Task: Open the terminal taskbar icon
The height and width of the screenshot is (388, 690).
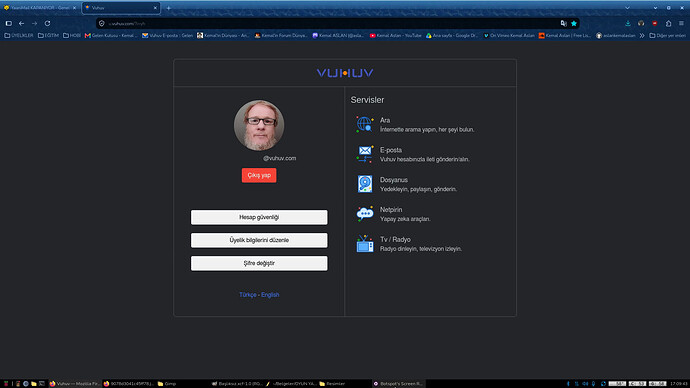Action: point(42,384)
